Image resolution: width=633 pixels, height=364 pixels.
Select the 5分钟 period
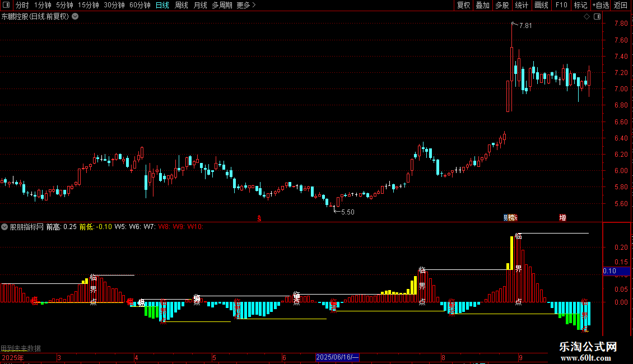[x=64, y=5]
